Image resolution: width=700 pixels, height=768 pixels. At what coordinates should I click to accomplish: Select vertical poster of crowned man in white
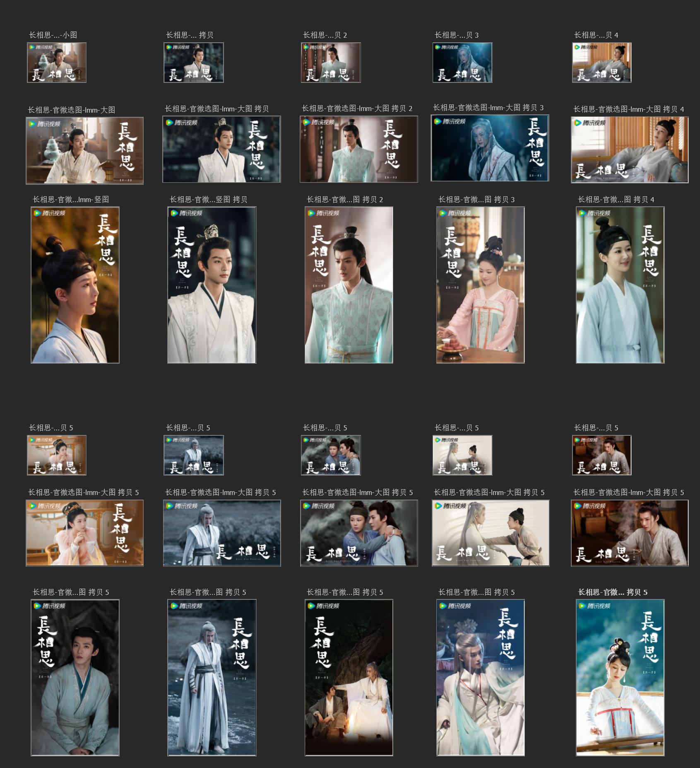(212, 285)
